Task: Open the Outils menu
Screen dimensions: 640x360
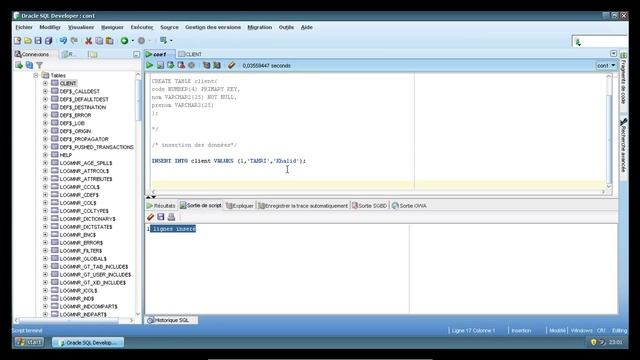Action: pos(286,27)
